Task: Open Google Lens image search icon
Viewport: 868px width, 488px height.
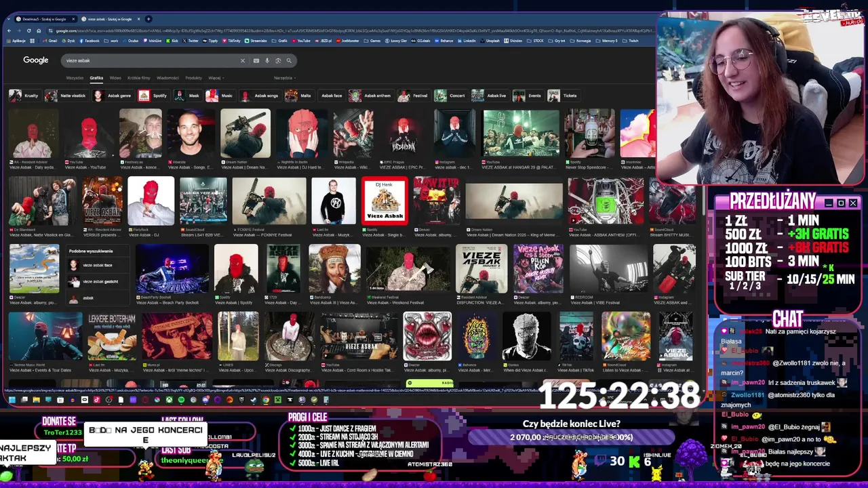Action: pyautogui.click(x=278, y=60)
